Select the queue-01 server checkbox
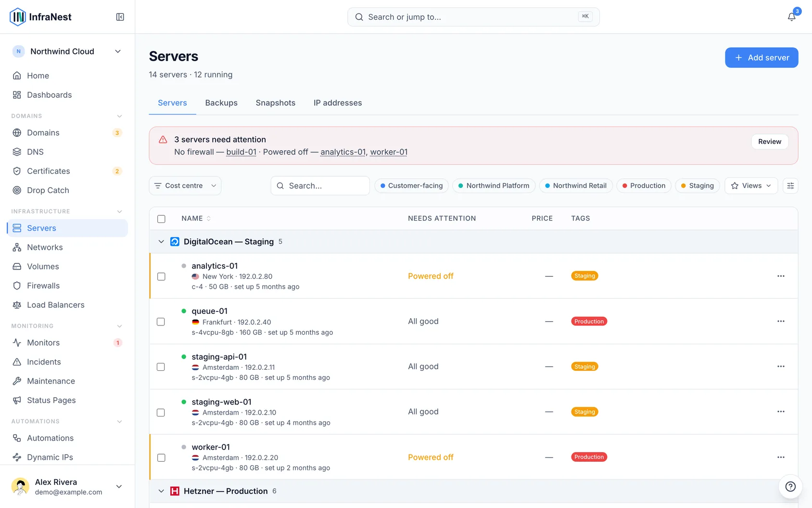Viewport: 812px width, 508px height. point(161,322)
